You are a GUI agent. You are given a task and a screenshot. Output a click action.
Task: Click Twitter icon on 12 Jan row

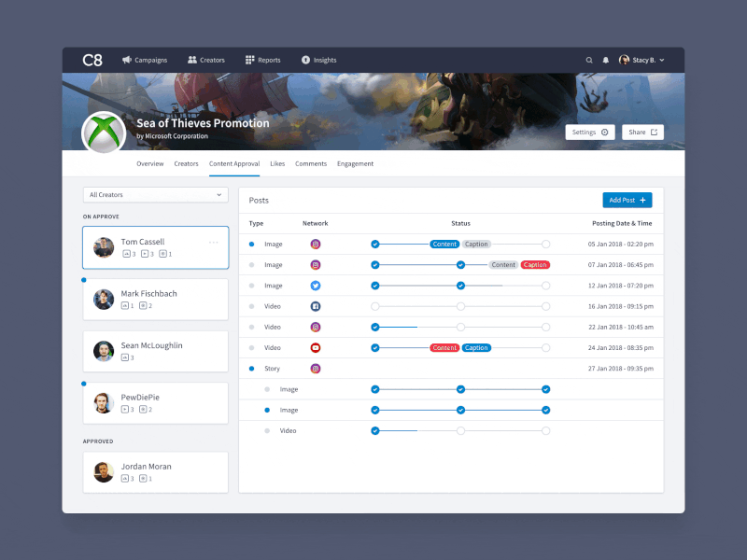tap(316, 286)
